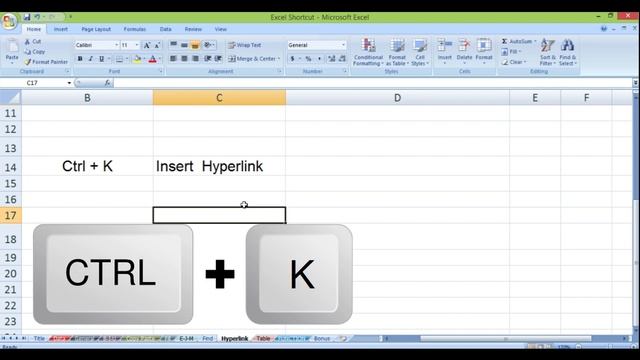
Task: Open Excel Help
Action: (x=604, y=29)
